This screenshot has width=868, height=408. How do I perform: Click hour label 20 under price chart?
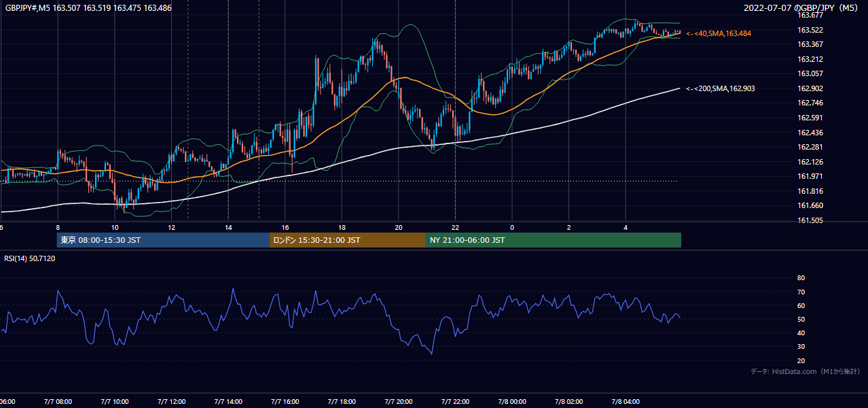pos(399,228)
